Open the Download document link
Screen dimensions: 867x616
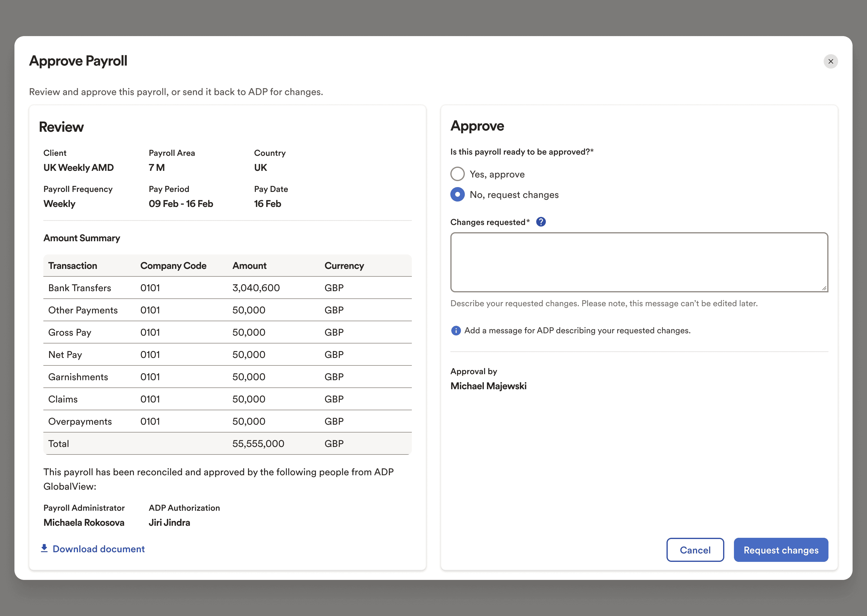point(98,549)
